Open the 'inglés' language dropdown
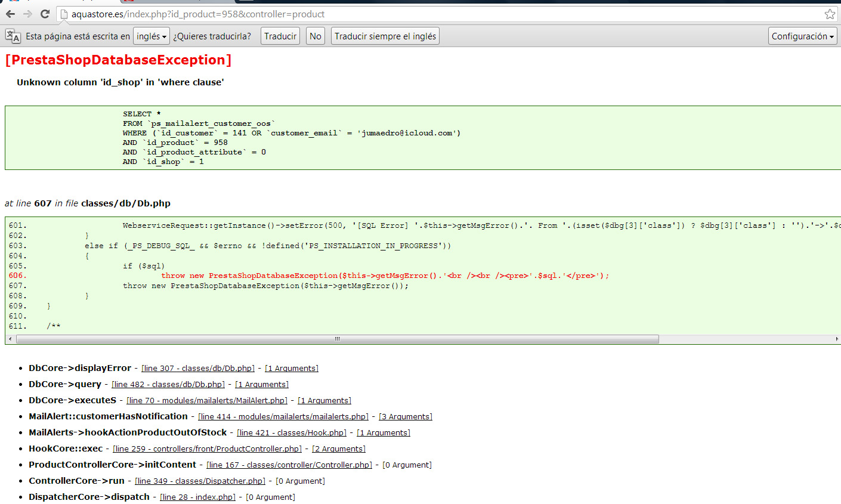841x504 pixels. (x=151, y=36)
